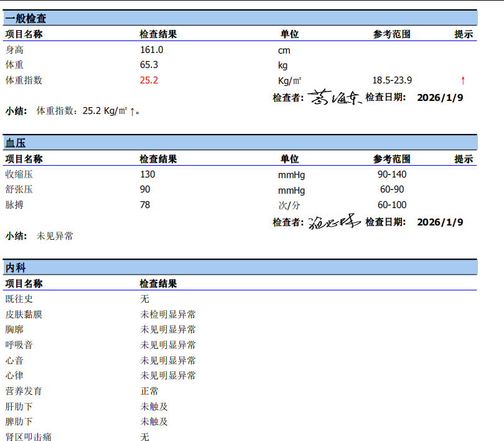Viewport: 504px width, 441px height.
Task: Click the 体重 result value 65.3
Action: [149, 65]
